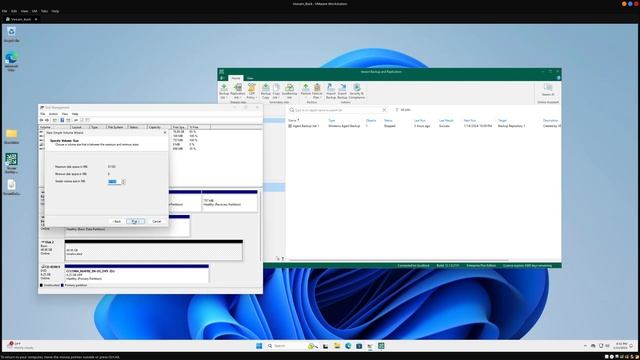Click Next button in volume wizard

pyautogui.click(x=136, y=221)
